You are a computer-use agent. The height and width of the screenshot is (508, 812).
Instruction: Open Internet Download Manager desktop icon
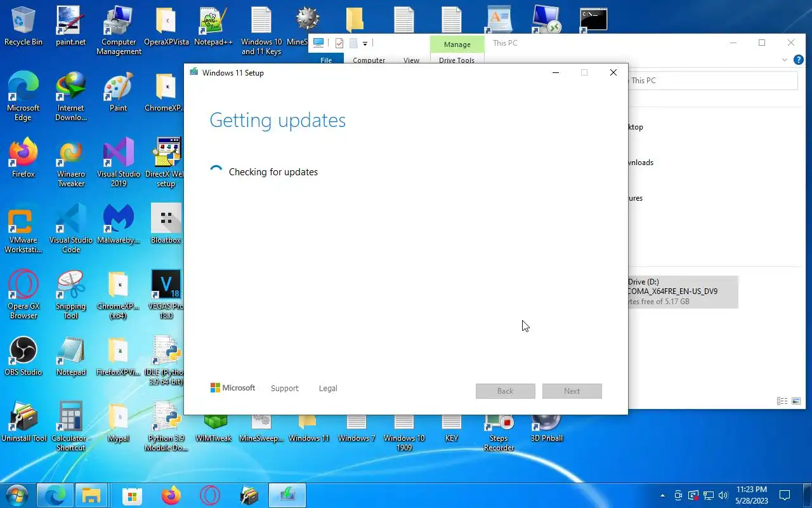coord(71,97)
